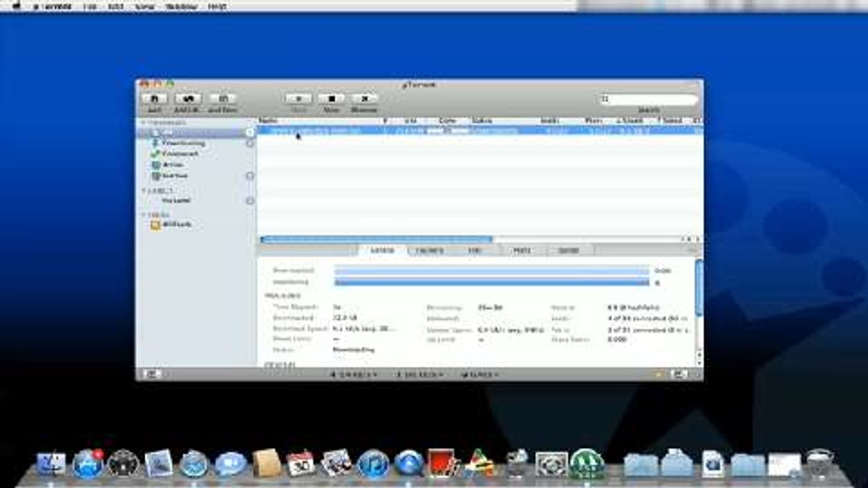Sort torrents by the Done column
Image resolution: width=868 pixels, height=488 pixels.
point(447,121)
